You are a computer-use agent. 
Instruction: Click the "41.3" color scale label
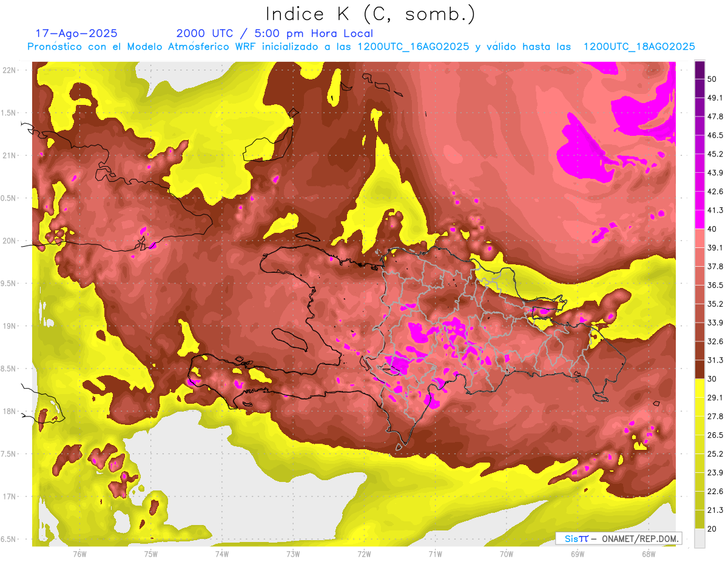715,210
